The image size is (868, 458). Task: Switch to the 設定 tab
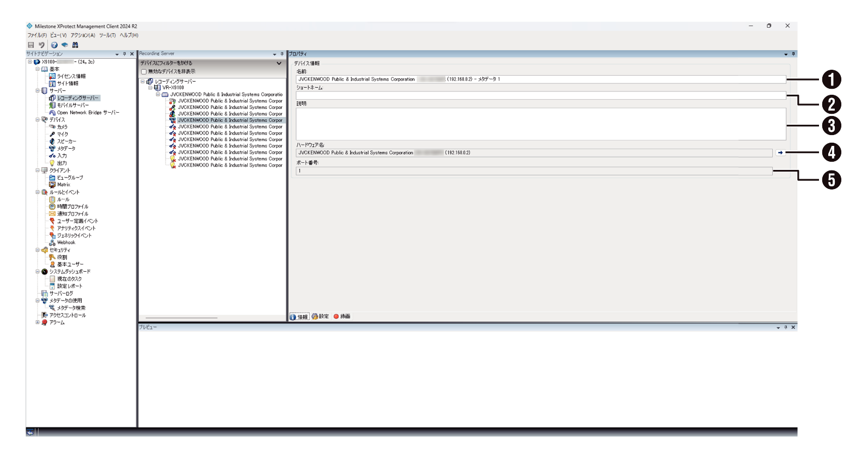[320, 316]
